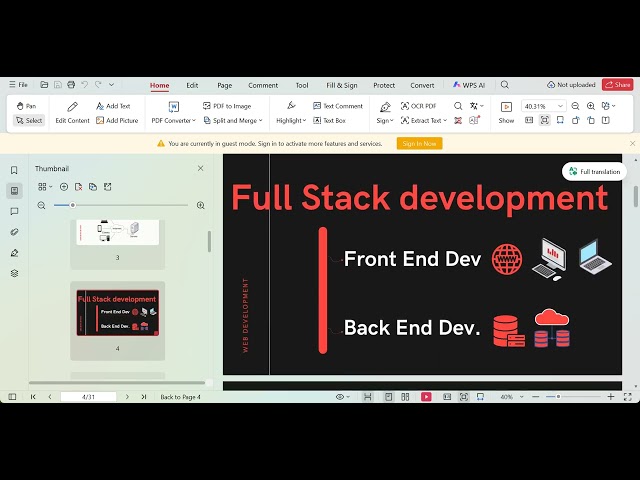
Task: Activate the Select tool
Action: (x=29, y=120)
